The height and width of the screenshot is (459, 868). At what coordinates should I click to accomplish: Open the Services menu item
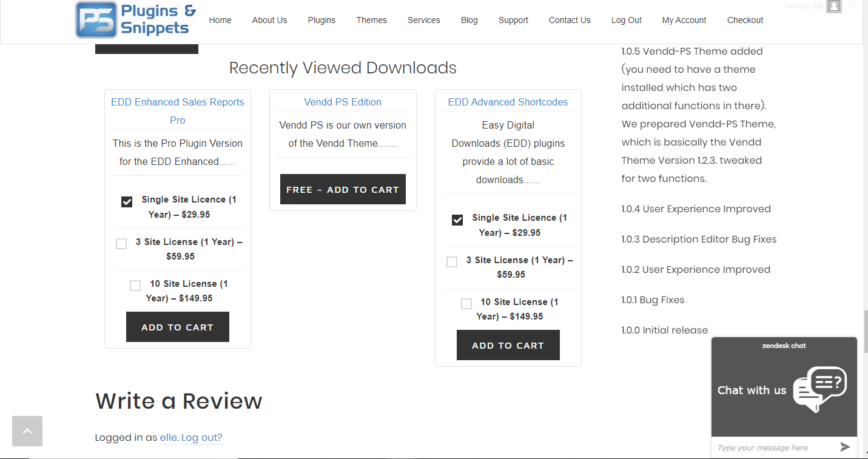click(424, 20)
